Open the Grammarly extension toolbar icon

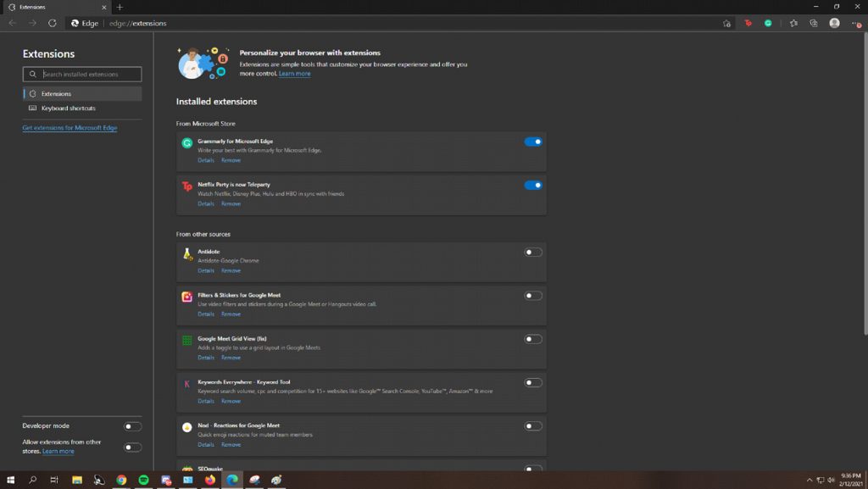768,23
